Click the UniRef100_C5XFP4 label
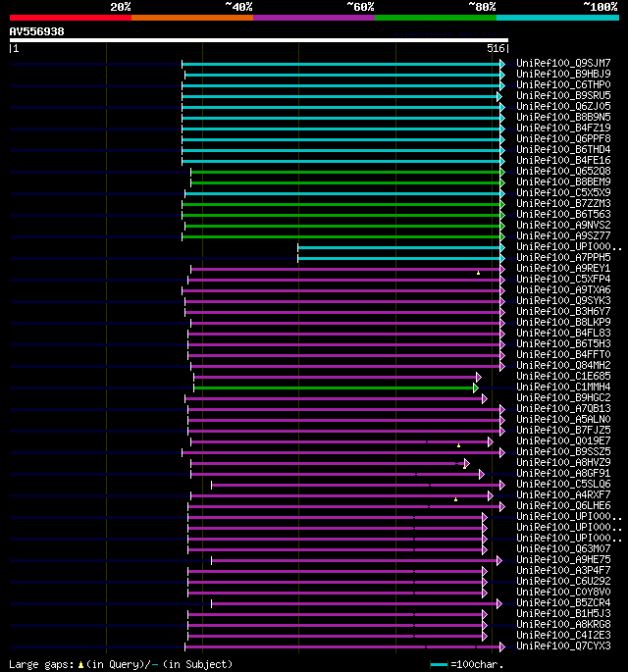This screenshot has width=628, height=672. click(563, 279)
